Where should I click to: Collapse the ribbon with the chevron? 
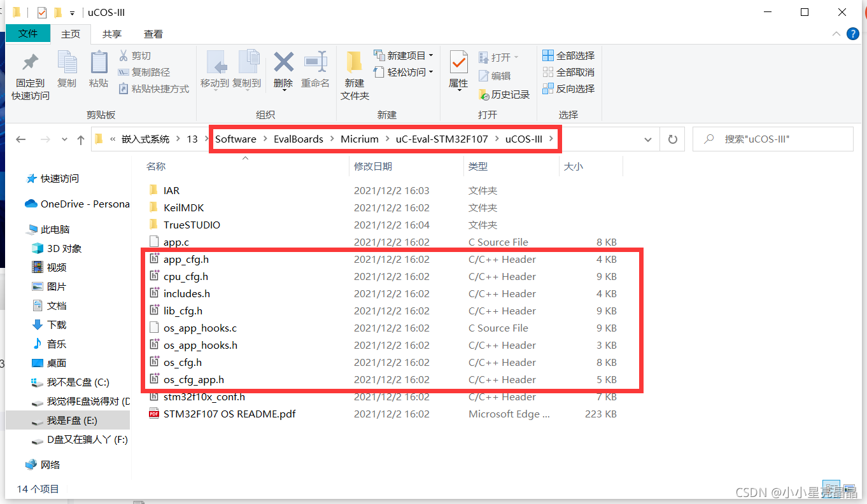pos(836,34)
